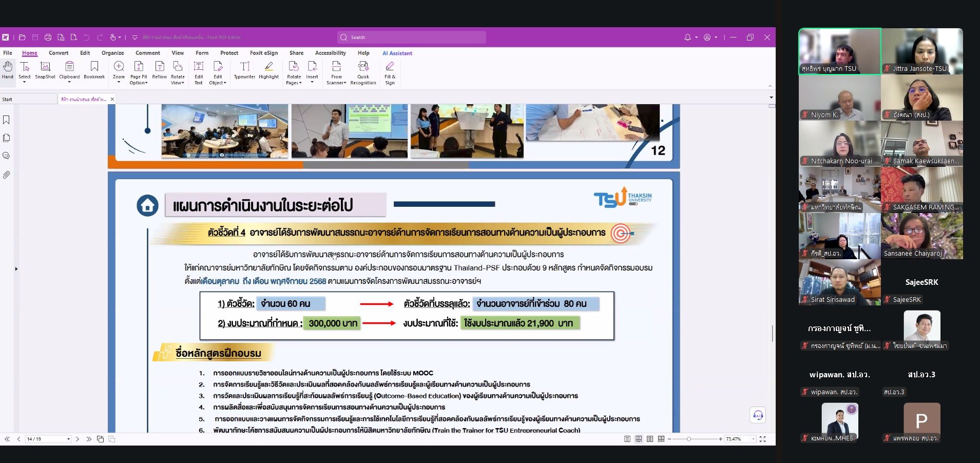Viewport: 980px width, 463px height.
Task: Open the page number dropdown
Action: [68, 439]
